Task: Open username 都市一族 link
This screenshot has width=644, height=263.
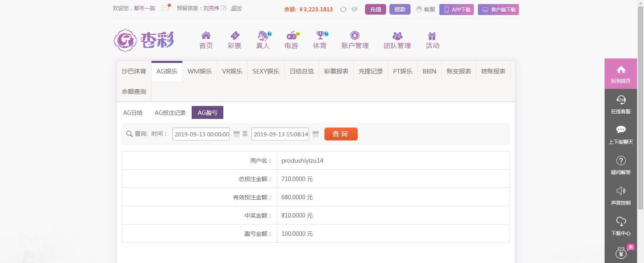Action: 145,8
